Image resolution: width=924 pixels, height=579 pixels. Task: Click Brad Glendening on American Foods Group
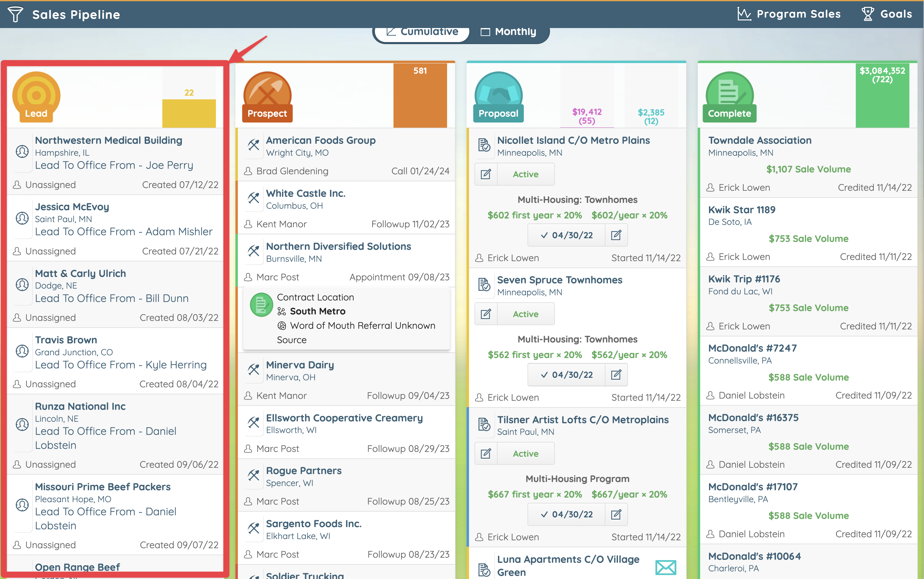click(x=292, y=171)
